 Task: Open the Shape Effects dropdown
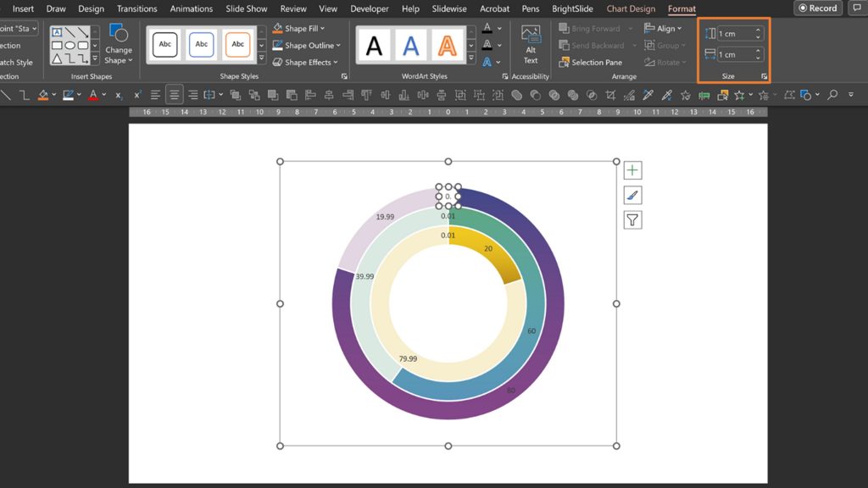[x=305, y=63]
